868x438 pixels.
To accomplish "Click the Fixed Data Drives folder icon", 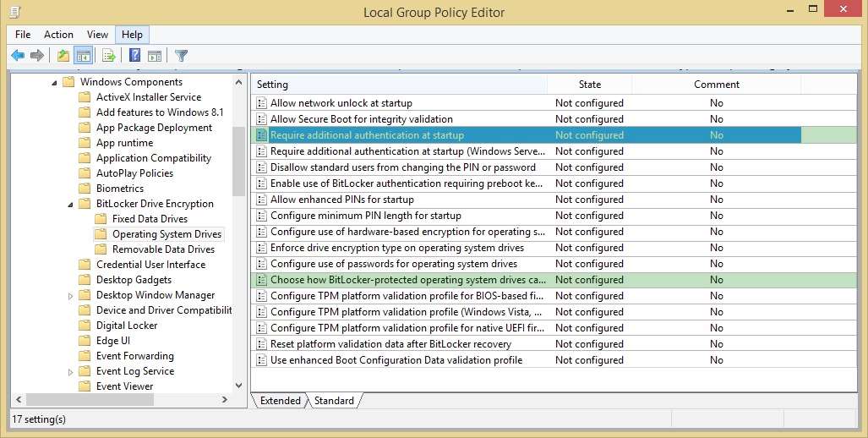I will tap(101, 219).
